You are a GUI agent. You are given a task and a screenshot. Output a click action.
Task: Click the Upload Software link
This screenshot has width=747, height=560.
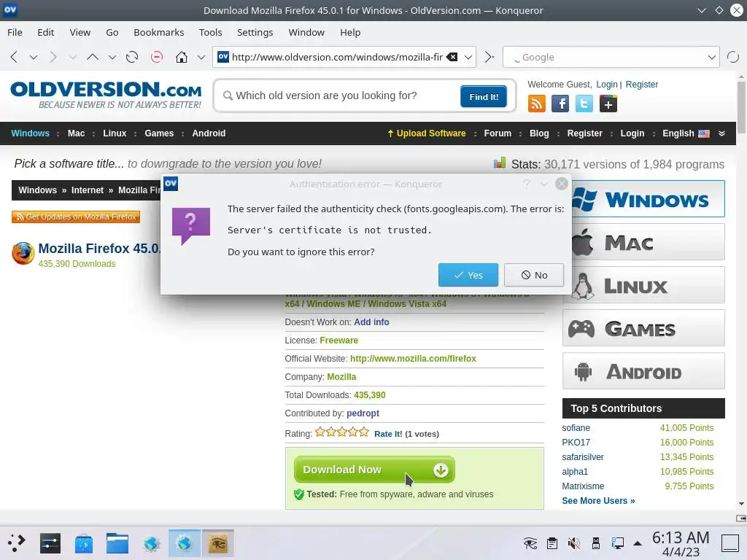coord(426,133)
